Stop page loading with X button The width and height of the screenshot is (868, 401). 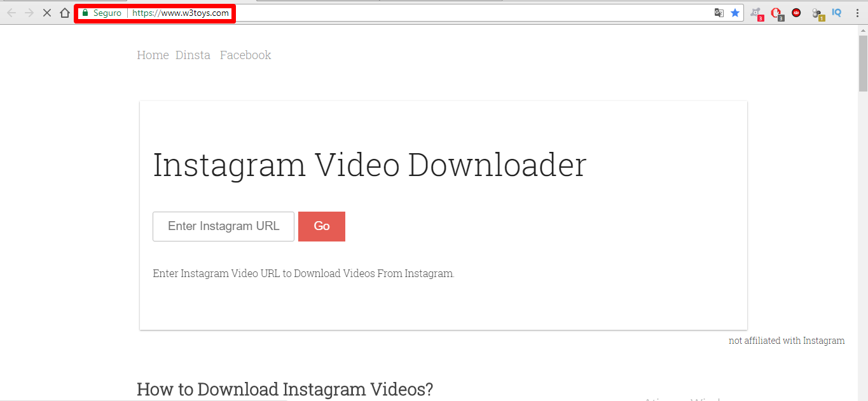point(46,13)
